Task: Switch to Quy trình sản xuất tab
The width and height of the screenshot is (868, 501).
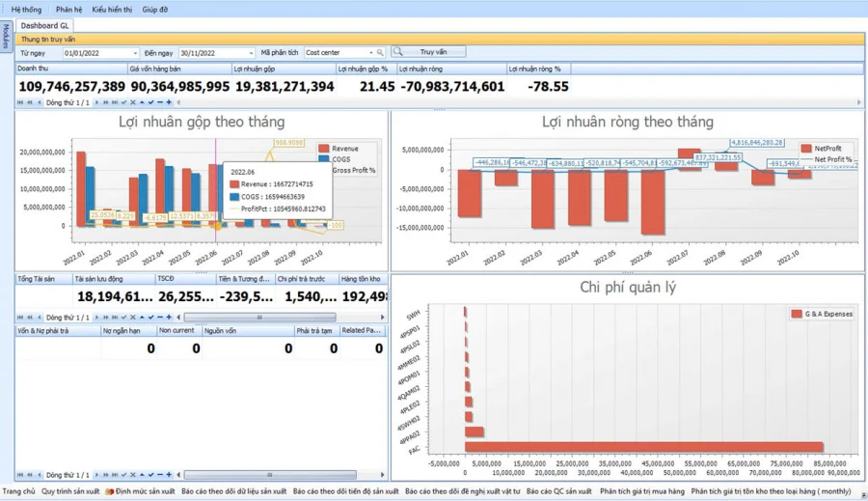Action: (x=70, y=491)
